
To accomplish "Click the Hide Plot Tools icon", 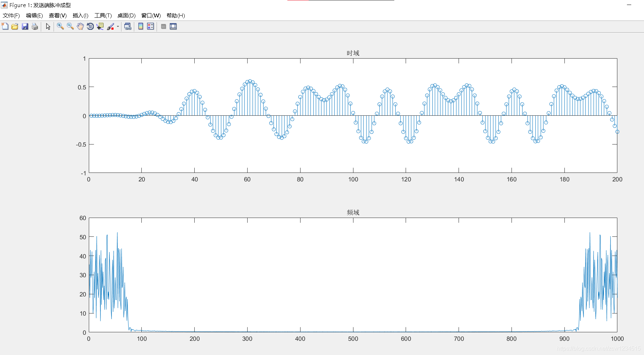I will [163, 26].
